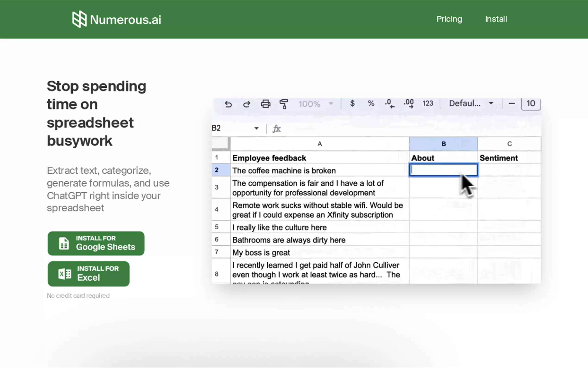Image resolution: width=588 pixels, height=368 pixels.
Task: Open the Default font dropdown
Action: [x=471, y=103]
